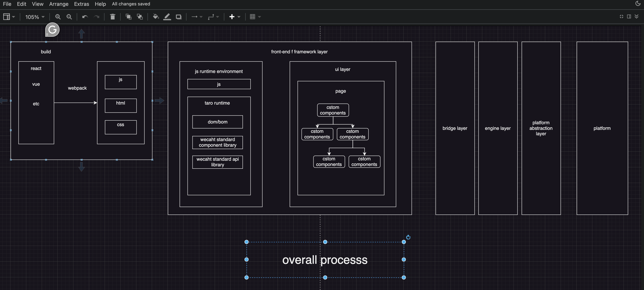Open the Extras menu
The image size is (644, 290).
tap(81, 4)
